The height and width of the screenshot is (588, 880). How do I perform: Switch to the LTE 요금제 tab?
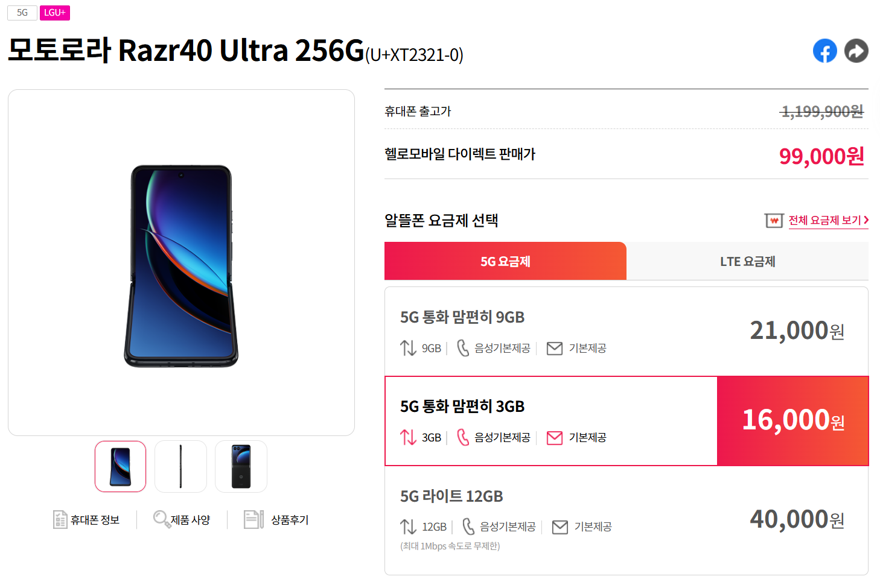pyautogui.click(x=747, y=261)
